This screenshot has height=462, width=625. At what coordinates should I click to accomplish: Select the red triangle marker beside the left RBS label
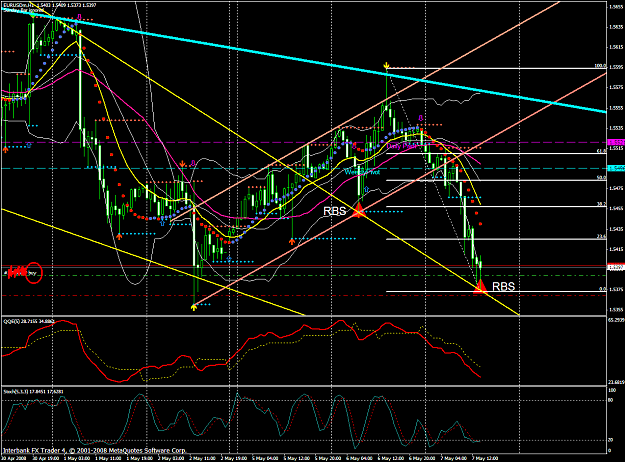pyautogui.click(x=359, y=210)
